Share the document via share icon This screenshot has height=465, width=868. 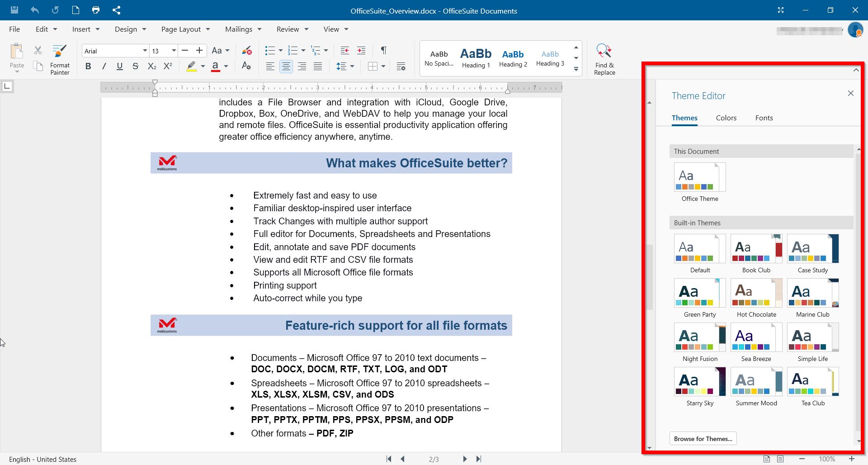tap(116, 10)
